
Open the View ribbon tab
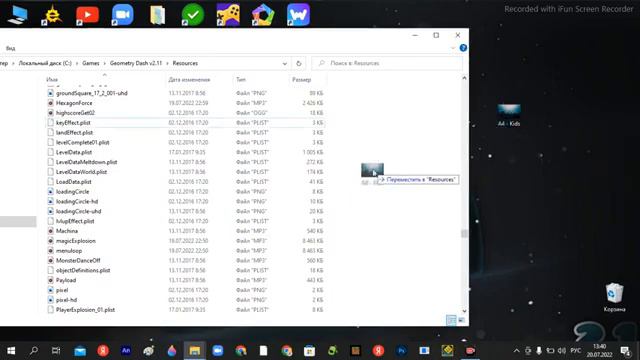tap(10, 48)
